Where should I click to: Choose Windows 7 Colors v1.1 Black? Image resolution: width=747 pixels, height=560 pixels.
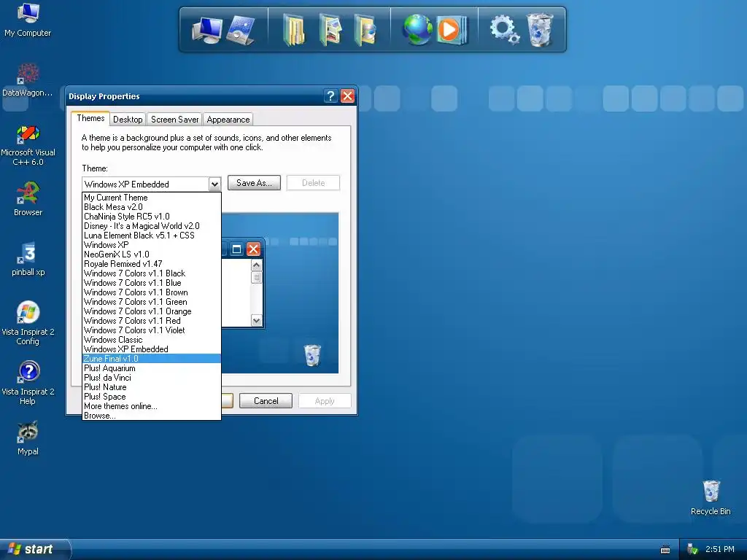click(152, 273)
